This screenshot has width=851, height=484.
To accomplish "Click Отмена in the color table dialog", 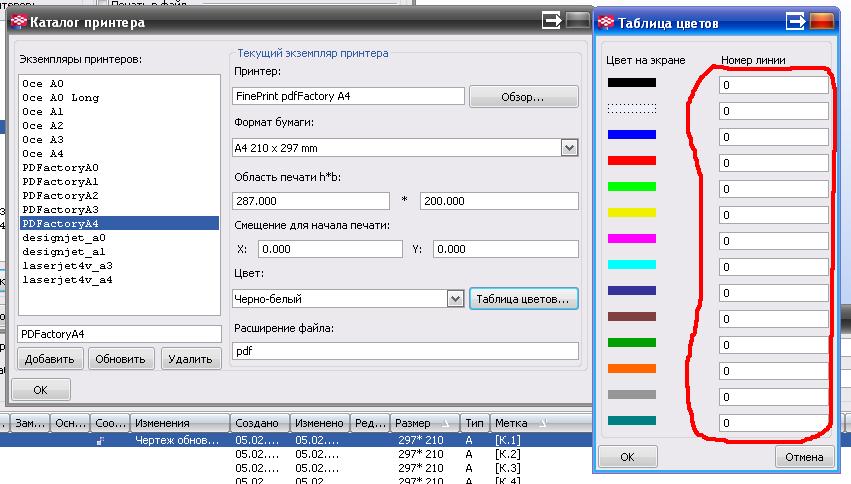I will [804, 457].
